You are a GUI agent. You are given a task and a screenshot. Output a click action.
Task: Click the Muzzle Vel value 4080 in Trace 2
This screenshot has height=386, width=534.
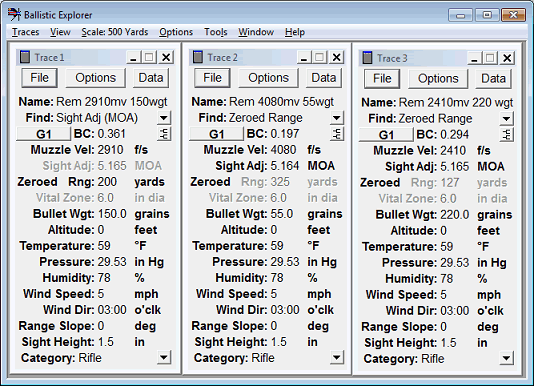(x=283, y=150)
